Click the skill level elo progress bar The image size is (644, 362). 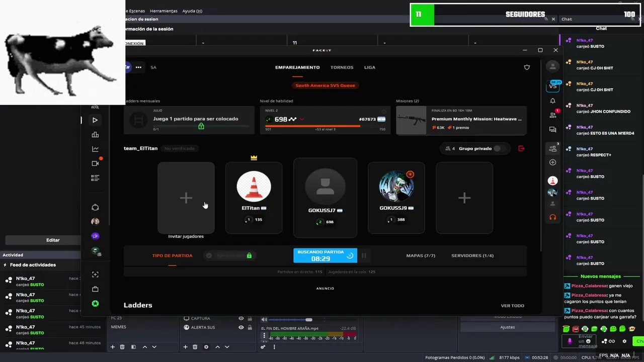click(x=325, y=126)
